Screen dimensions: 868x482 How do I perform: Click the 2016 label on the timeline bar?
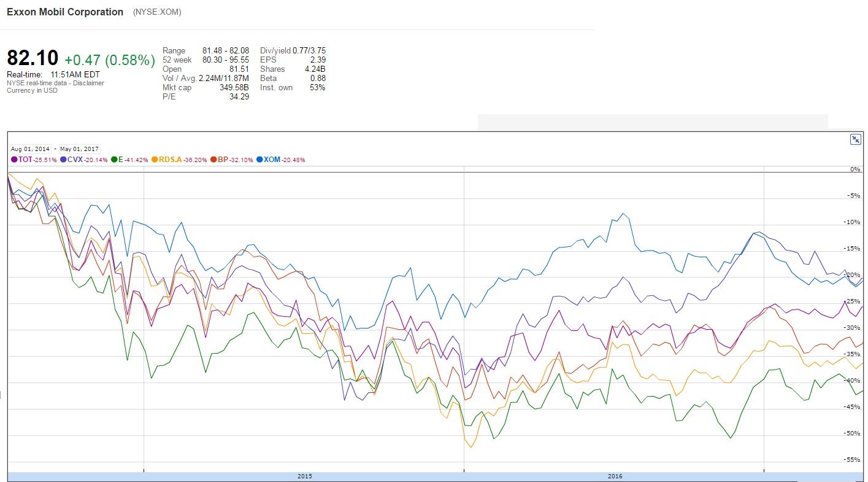615,476
